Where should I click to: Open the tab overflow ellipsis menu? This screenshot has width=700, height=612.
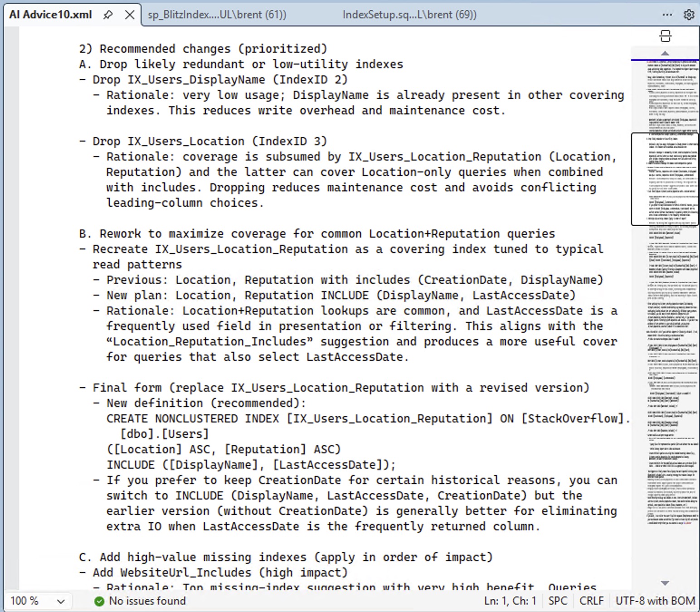point(667,15)
